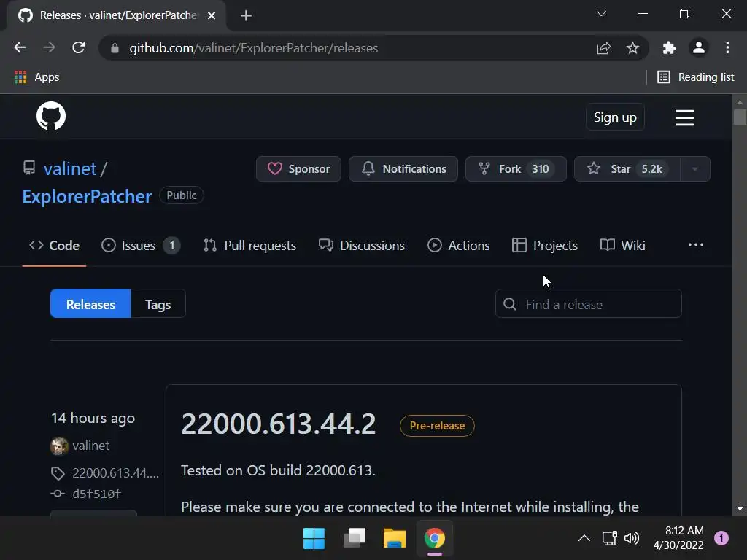Open the clock and date panel
This screenshot has height=560, width=747.
click(x=678, y=538)
